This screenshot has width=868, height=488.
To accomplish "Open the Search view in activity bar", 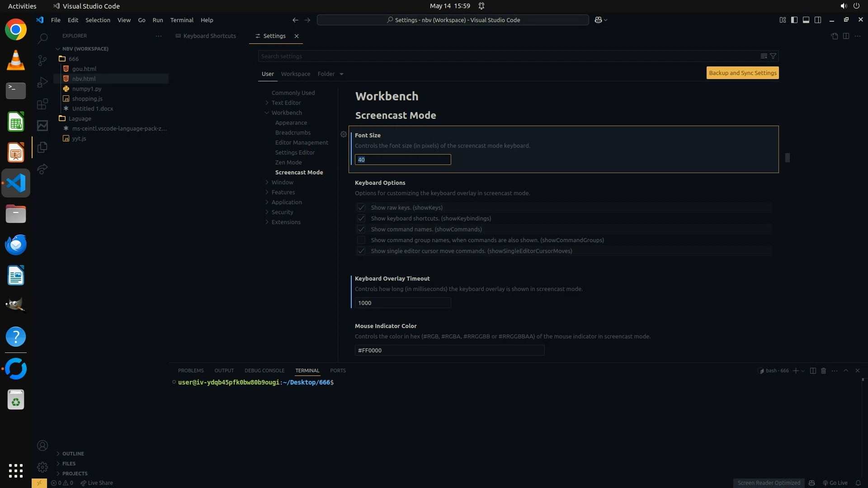I will (x=42, y=38).
